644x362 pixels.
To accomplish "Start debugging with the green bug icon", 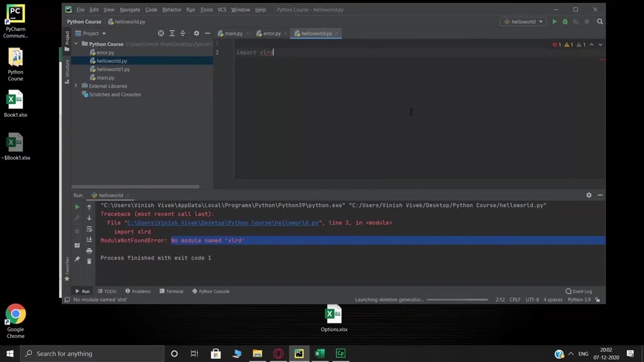I will [565, 22].
